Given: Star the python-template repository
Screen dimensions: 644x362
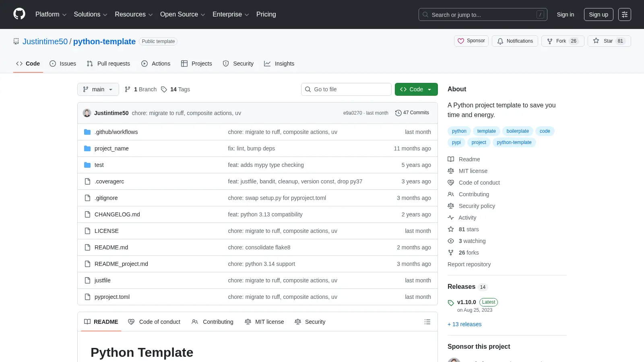Looking at the screenshot, I should [x=609, y=41].
